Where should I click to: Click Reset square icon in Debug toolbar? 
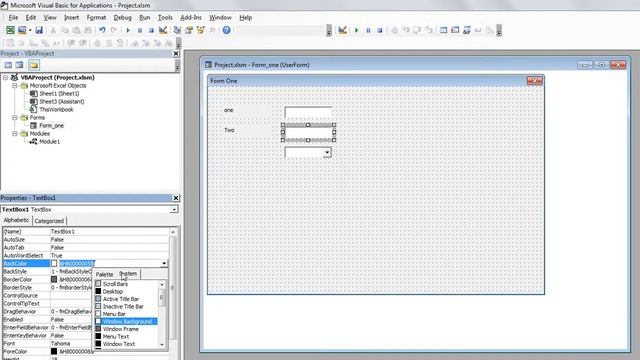coord(380,30)
